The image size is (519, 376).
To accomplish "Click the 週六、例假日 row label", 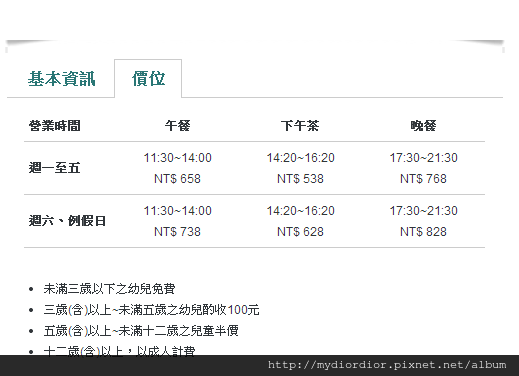I will pyautogui.click(x=67, y=221).
